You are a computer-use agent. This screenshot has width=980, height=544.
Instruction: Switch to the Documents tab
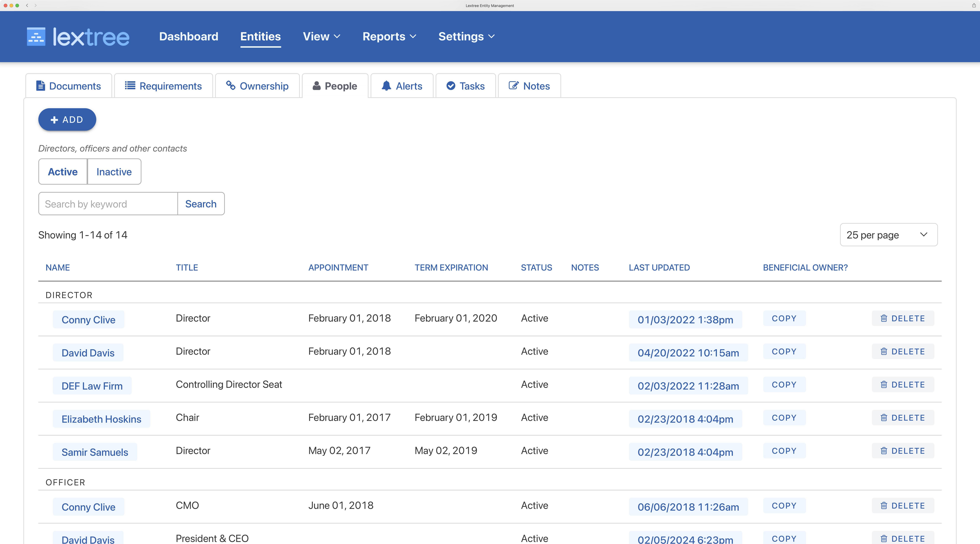[69, 86]
